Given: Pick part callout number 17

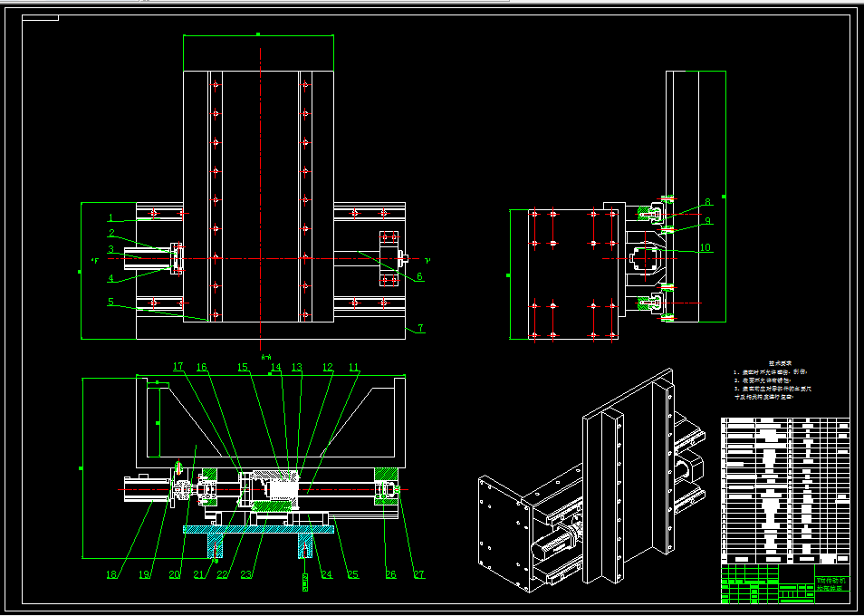Looking at the screenshot, I should pyautogui.click(x=178, y=366).
